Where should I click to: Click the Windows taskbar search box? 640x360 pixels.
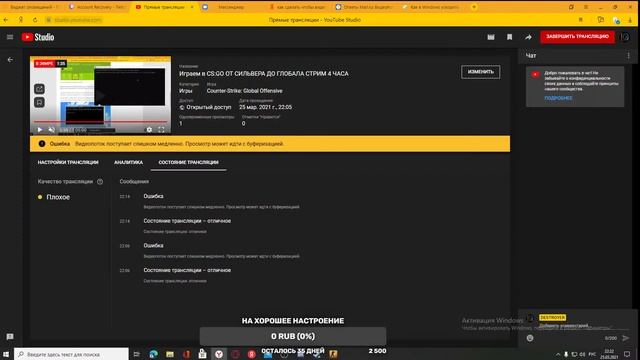[x=71, y=354]
